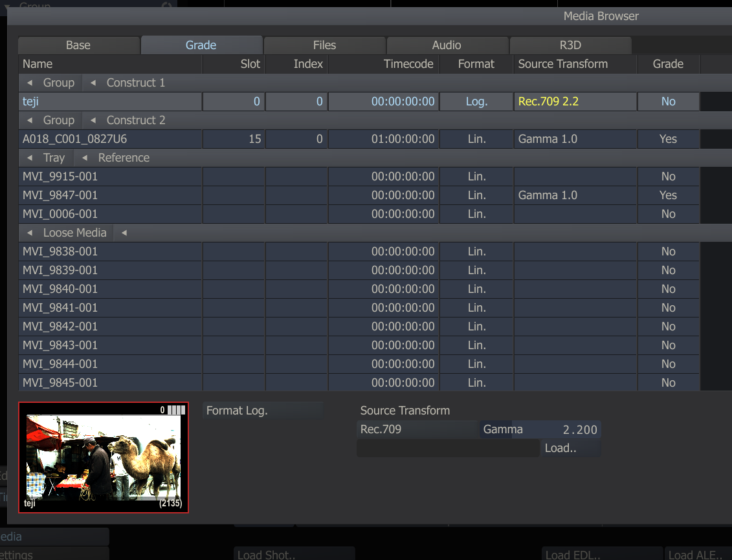Open the Rec.709 source transform dropdown

pyautogui.click(x=418, y=429)
